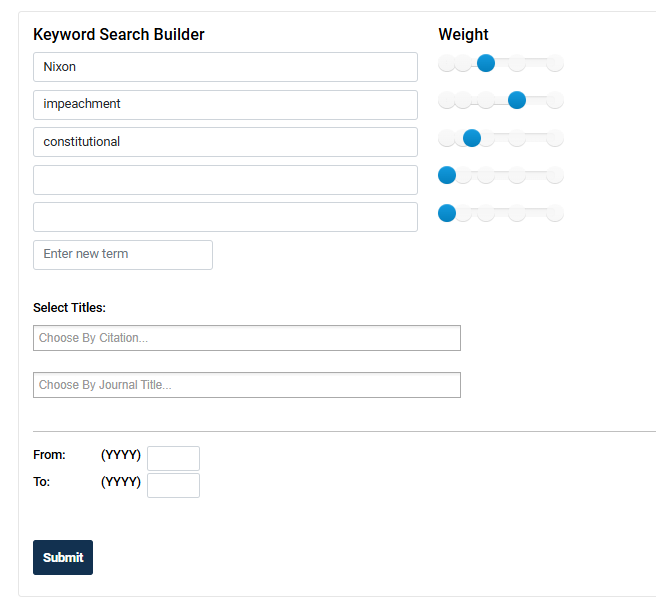Click the fifth row weight slider handle
Viewport: 656px width, 611px height.
tap(447, 213)
